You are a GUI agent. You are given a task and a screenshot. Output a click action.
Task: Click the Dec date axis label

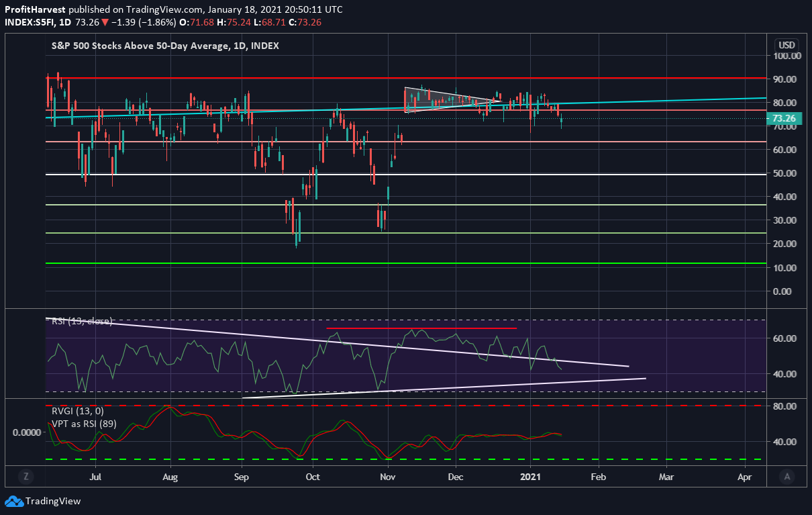point(456,477)
